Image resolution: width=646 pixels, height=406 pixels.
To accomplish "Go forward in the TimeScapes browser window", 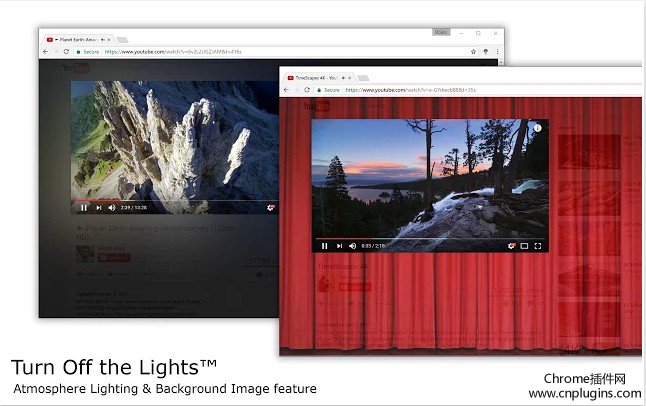I will pyautogui.click(x=296, y=90).
